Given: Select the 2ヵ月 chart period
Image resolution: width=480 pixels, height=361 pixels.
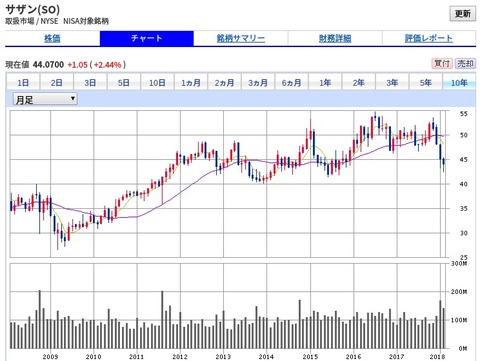Looking at the screenshot, I should click(x=224, y=82).
